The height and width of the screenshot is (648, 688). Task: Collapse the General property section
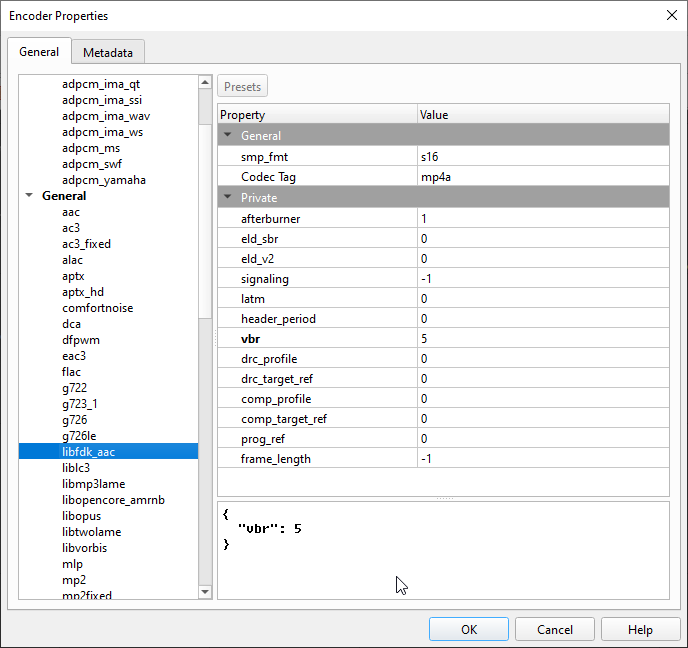click(x=228, y=135)
